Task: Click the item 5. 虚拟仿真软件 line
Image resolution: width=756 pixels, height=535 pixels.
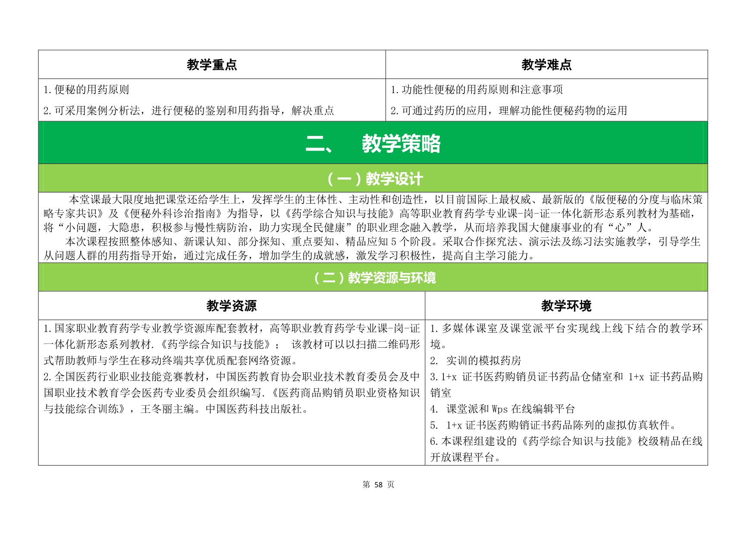Action: tap(552, 425)
